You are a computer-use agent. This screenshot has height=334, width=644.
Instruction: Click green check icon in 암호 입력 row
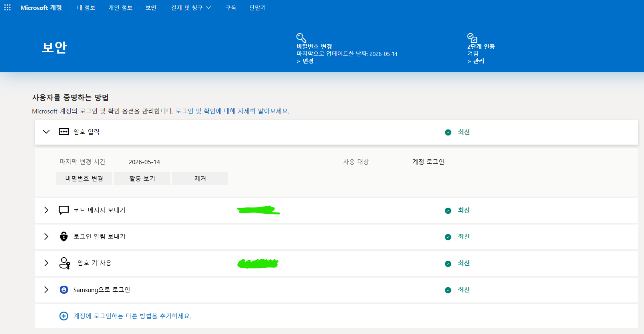click(x=448, y=132)
